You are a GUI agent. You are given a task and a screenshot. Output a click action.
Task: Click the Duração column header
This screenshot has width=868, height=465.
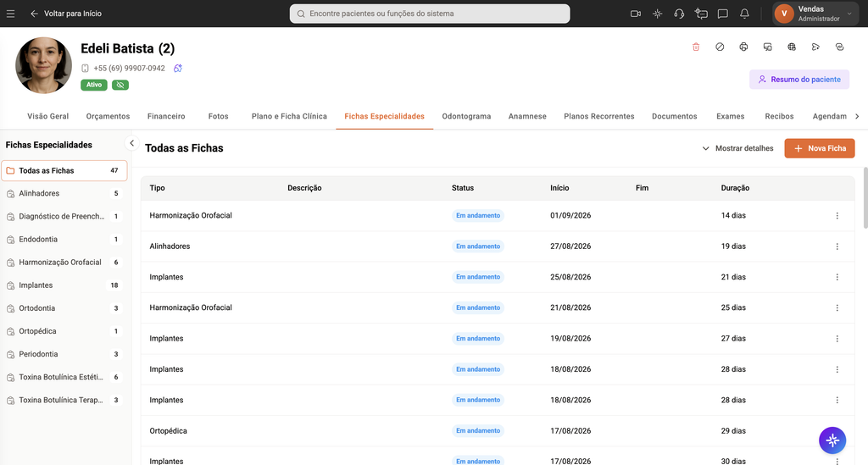(735, 188)
